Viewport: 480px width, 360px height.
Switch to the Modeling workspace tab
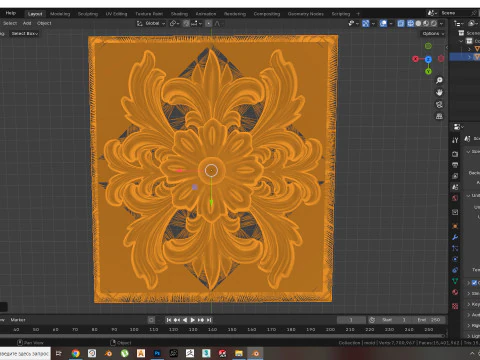click(60, 14)
